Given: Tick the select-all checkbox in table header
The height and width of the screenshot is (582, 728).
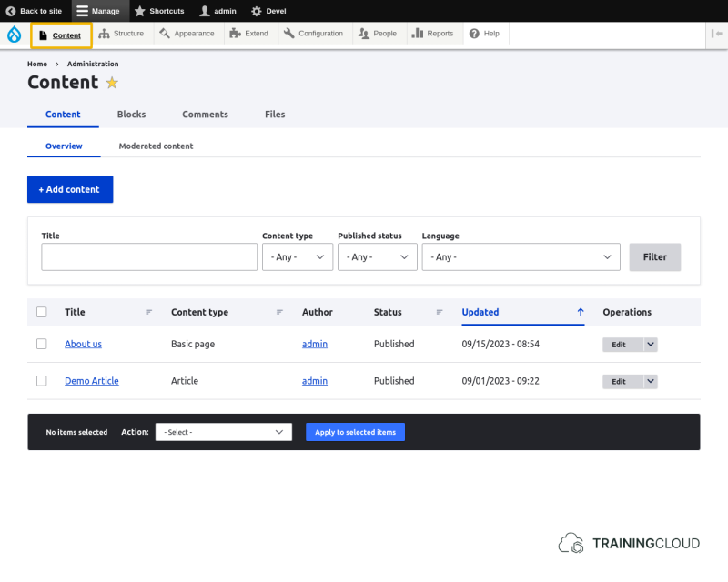Looking at the screenshot, I should [42, 312].
